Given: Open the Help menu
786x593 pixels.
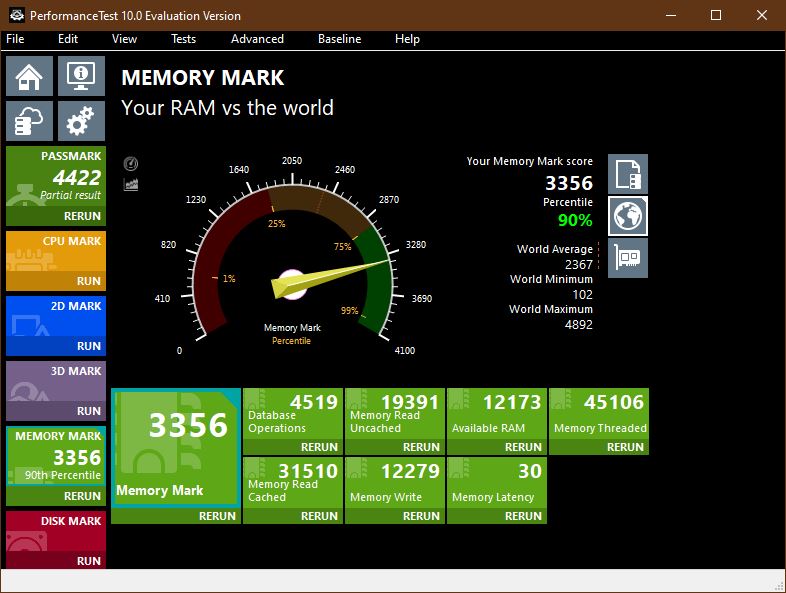Looking at the screenshot, I should [407, 39].
